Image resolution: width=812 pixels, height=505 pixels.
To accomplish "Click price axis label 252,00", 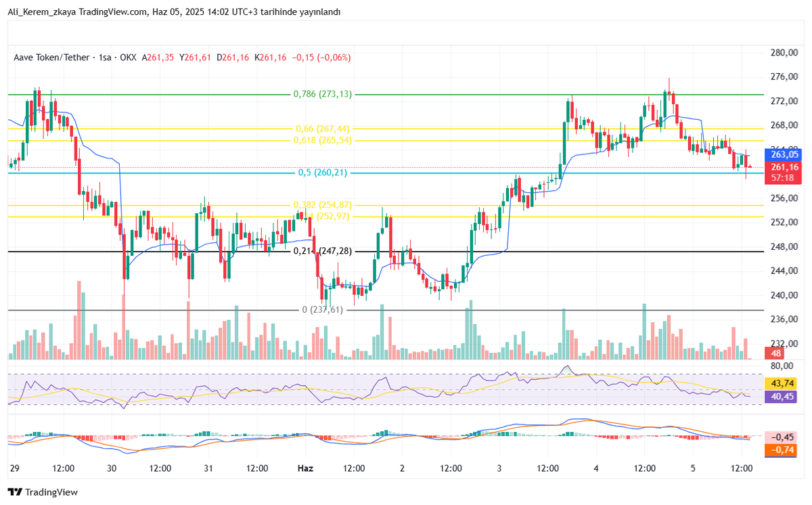I will [x=784, y=222].
